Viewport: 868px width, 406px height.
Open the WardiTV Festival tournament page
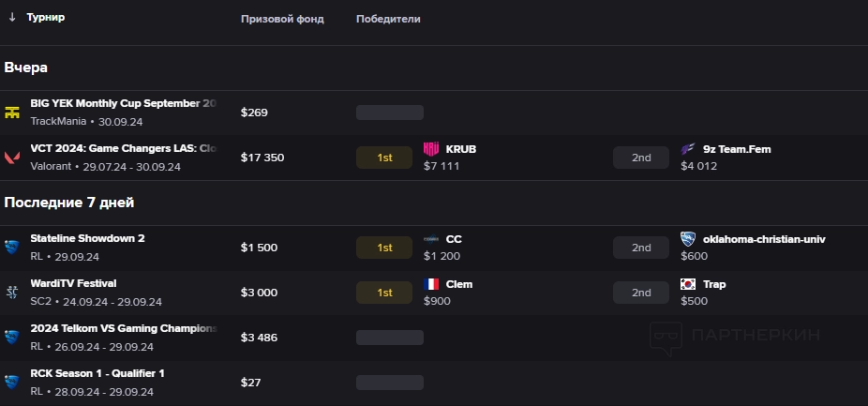73,283
